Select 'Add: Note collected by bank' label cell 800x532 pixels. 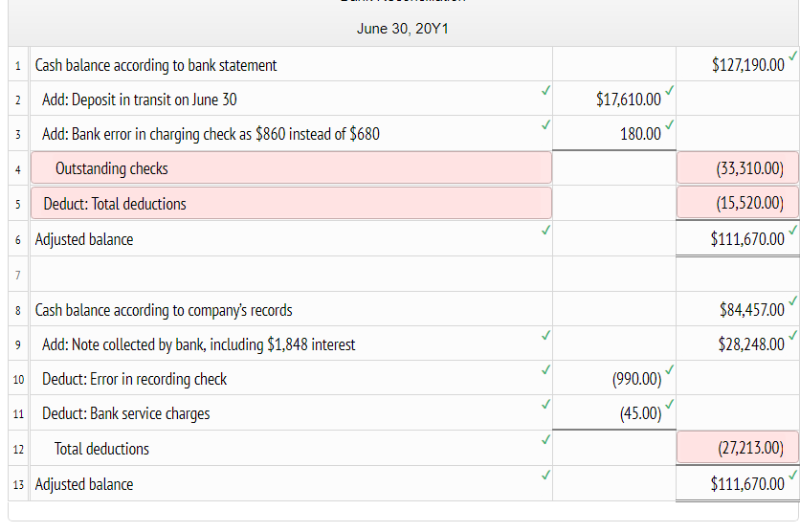pyautogui.click(x=291, y=344)
